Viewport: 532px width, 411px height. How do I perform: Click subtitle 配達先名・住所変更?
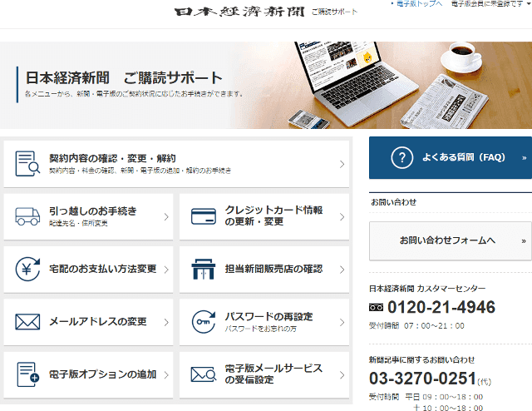click(78, 223)
